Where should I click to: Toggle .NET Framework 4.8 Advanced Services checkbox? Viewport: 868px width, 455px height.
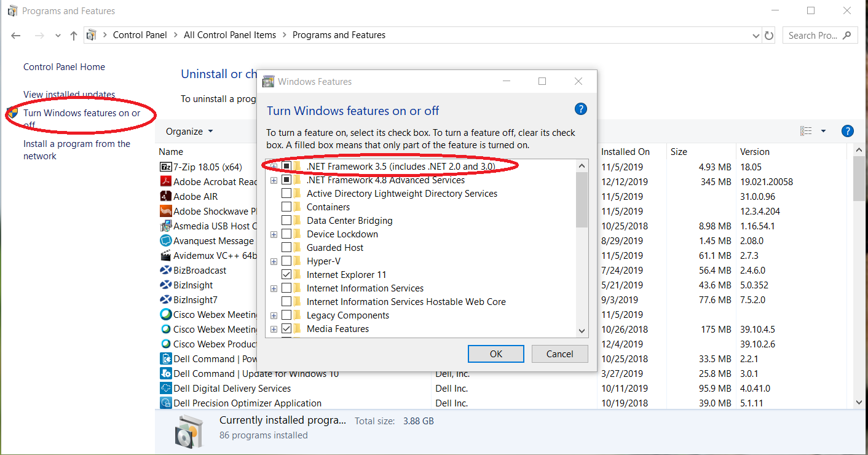pos(286,180)
